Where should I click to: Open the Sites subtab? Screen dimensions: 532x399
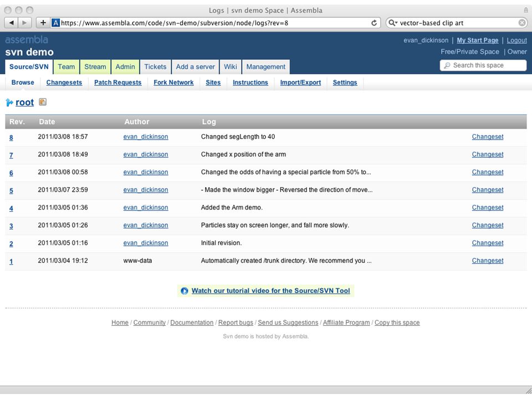click(x=213, y=83)
